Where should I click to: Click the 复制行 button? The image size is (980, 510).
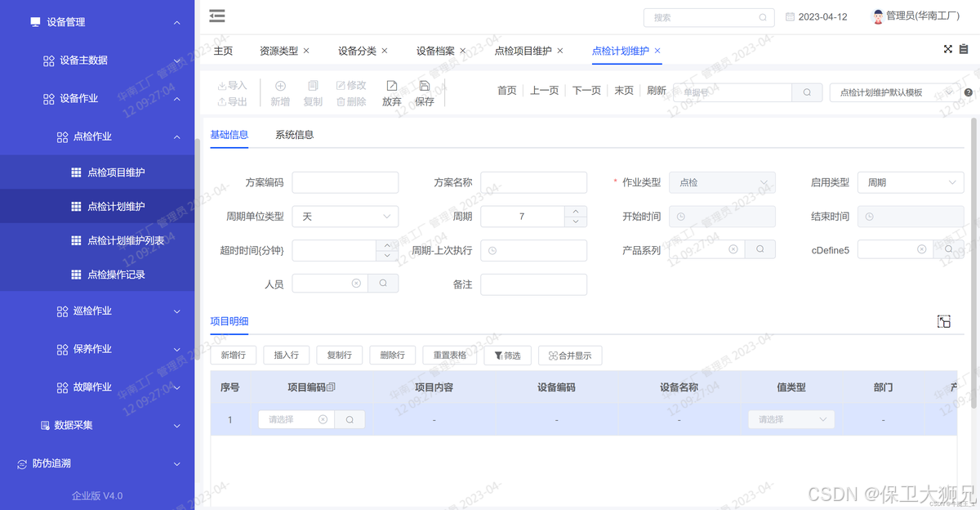point(340,356)
